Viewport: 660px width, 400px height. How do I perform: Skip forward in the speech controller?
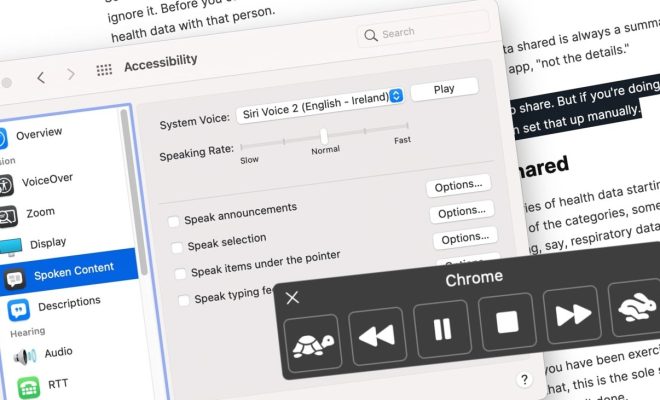point(572,314)
